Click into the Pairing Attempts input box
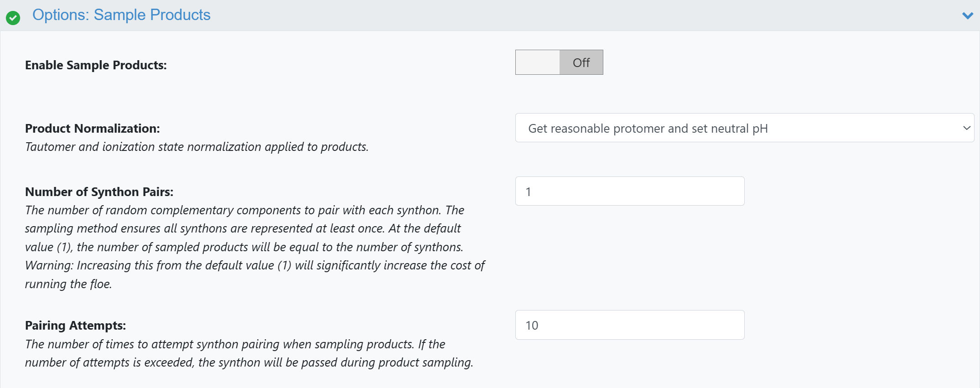This screenshot has width=980, height=388. pos(629,325)
